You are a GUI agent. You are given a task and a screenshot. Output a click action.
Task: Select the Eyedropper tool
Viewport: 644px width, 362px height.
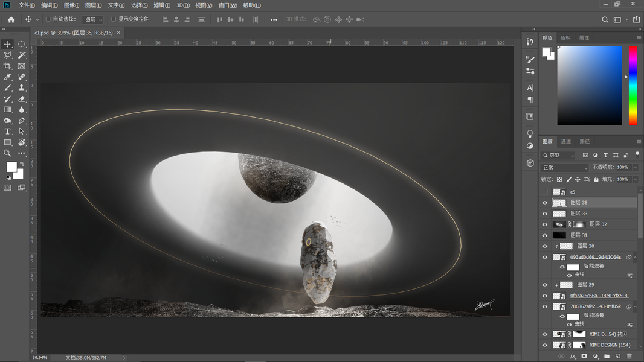7,77
